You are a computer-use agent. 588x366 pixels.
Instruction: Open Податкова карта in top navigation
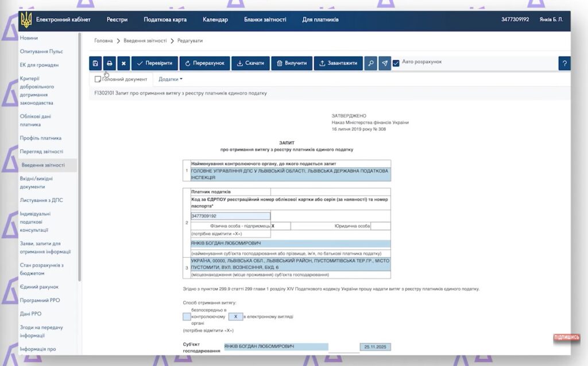pyautogui.click(x=165, y=20)
